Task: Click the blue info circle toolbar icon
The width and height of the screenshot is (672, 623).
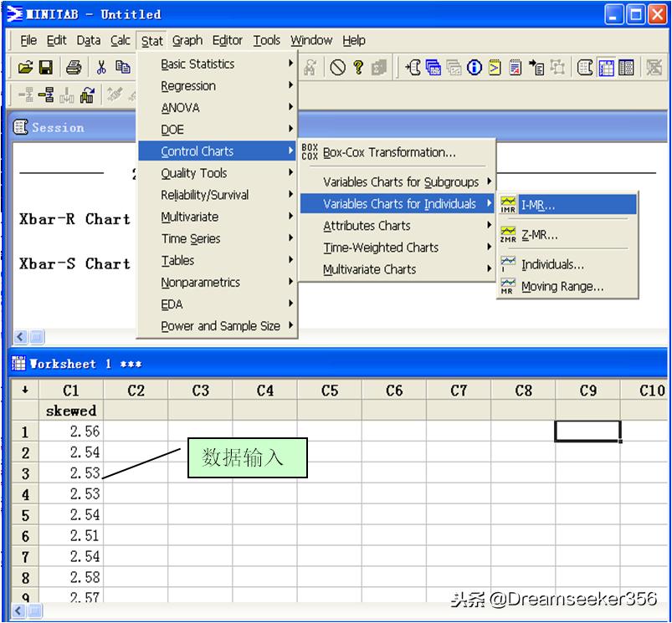Action: point(475,69)
